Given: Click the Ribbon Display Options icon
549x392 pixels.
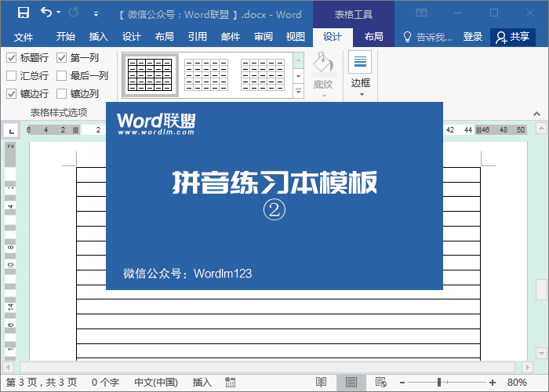Looking at the screenshot, I should (422, 13).
